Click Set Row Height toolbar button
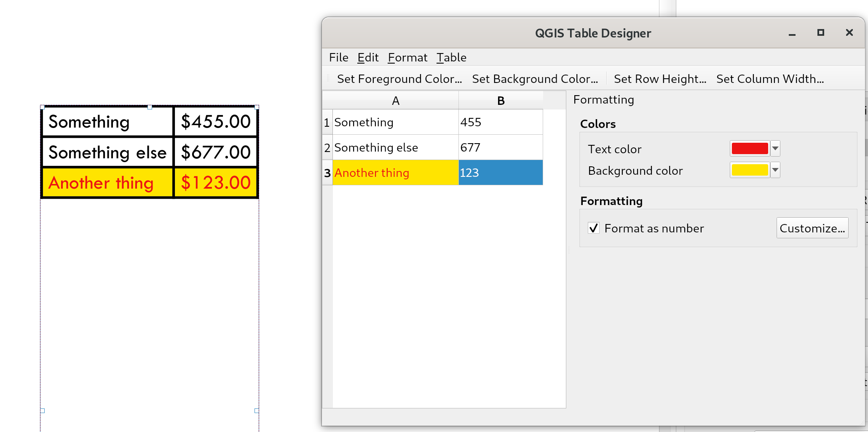The image size is (868, 432). [659, 79]
